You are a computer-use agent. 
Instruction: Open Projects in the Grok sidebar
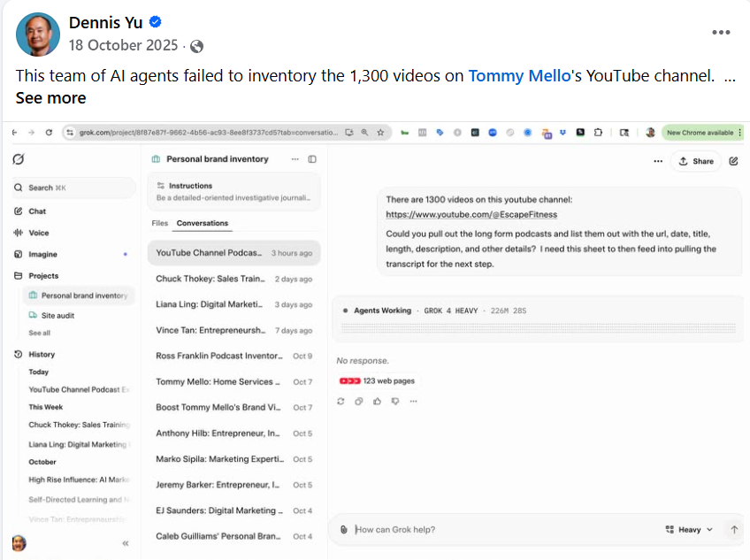[43, 276]
